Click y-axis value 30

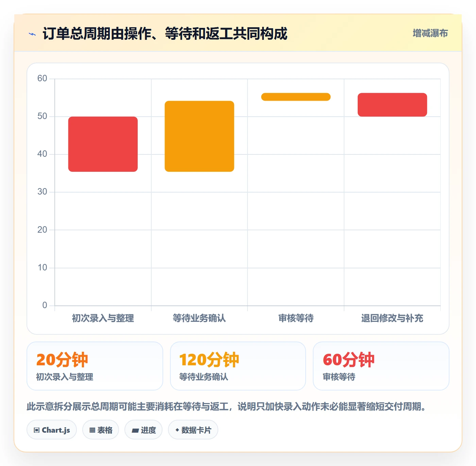click(x=42, y=192)
